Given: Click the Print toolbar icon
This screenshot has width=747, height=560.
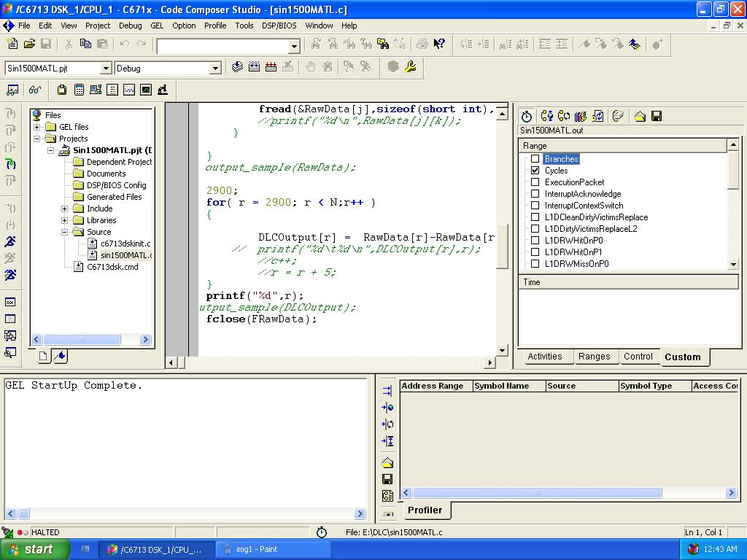Looking at the screenshot, I should [x=422, y=44].
